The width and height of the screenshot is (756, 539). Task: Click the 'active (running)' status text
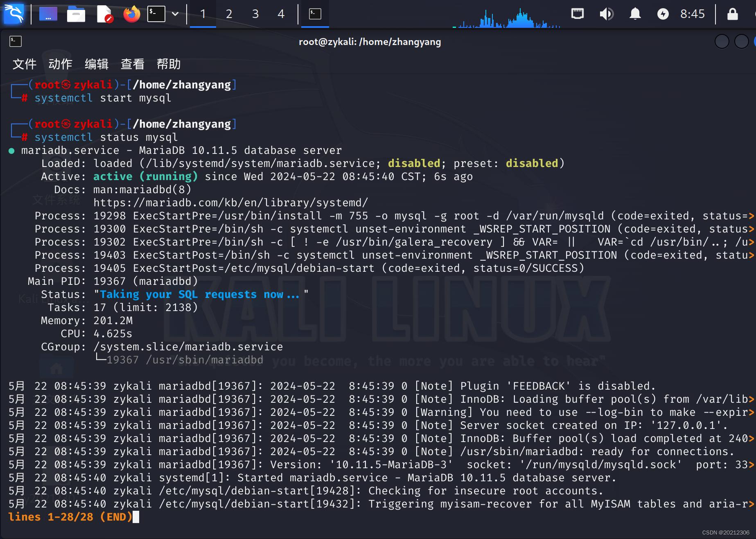pos(145,176)
